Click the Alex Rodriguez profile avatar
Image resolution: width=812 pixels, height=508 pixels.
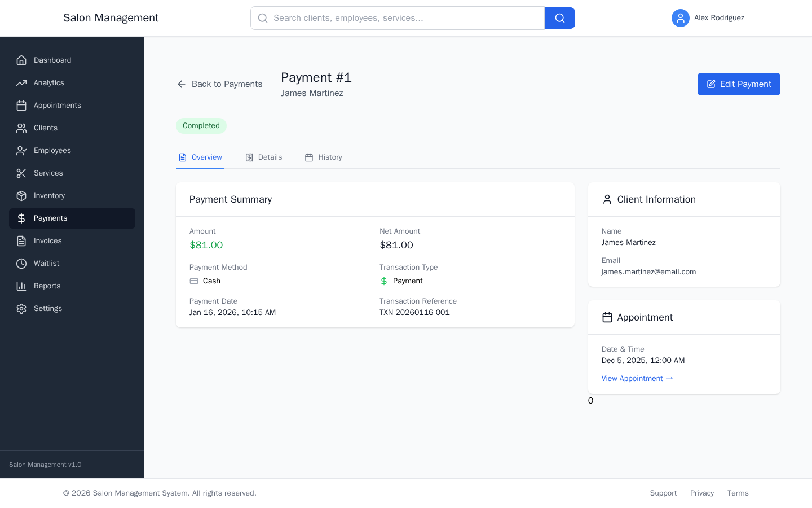click(x=681, y=18)
